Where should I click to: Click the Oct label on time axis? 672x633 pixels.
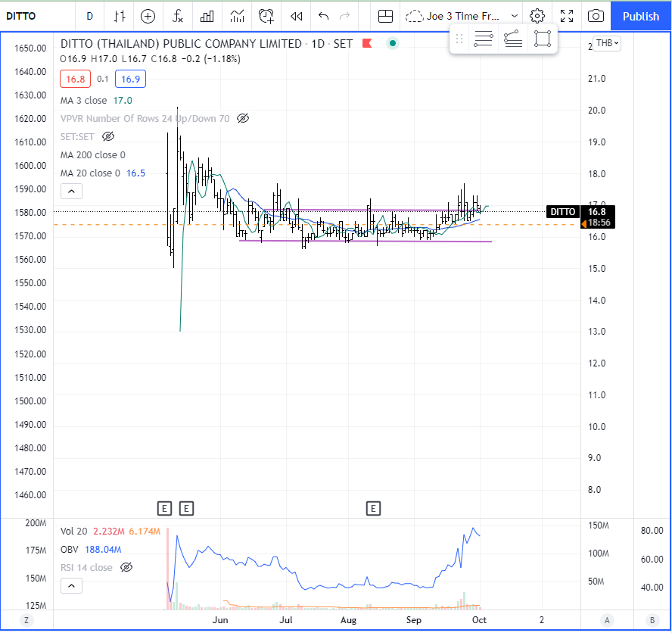tap(479, 620)
